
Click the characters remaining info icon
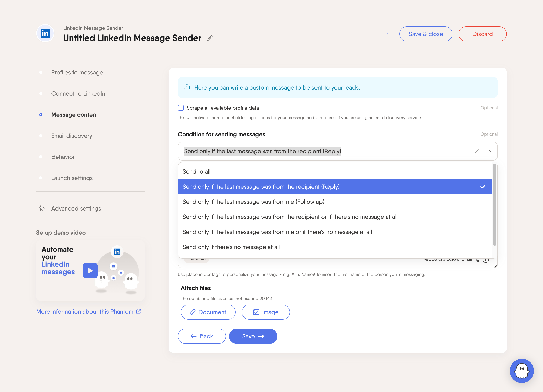pos(485,260)
